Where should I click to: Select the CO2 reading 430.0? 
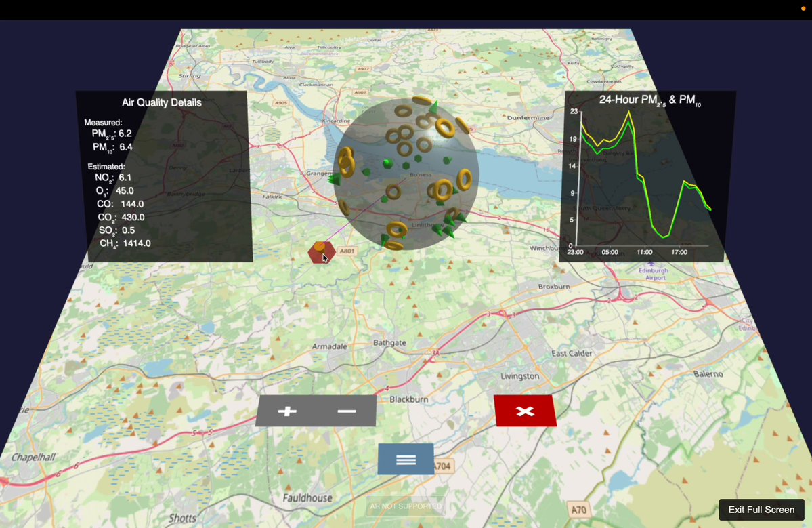point(133,217)
